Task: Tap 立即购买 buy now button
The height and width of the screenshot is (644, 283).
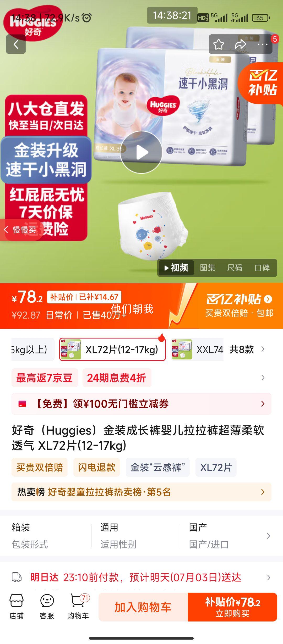Action: click(x=232, y=607)
